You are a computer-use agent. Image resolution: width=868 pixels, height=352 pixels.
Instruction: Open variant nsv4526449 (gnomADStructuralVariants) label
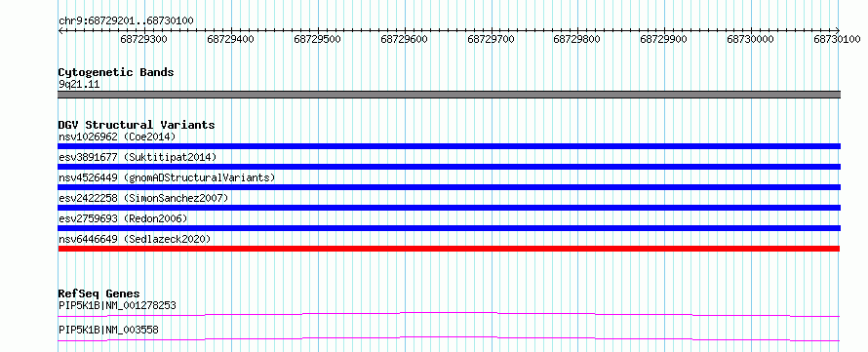(167, 177)
